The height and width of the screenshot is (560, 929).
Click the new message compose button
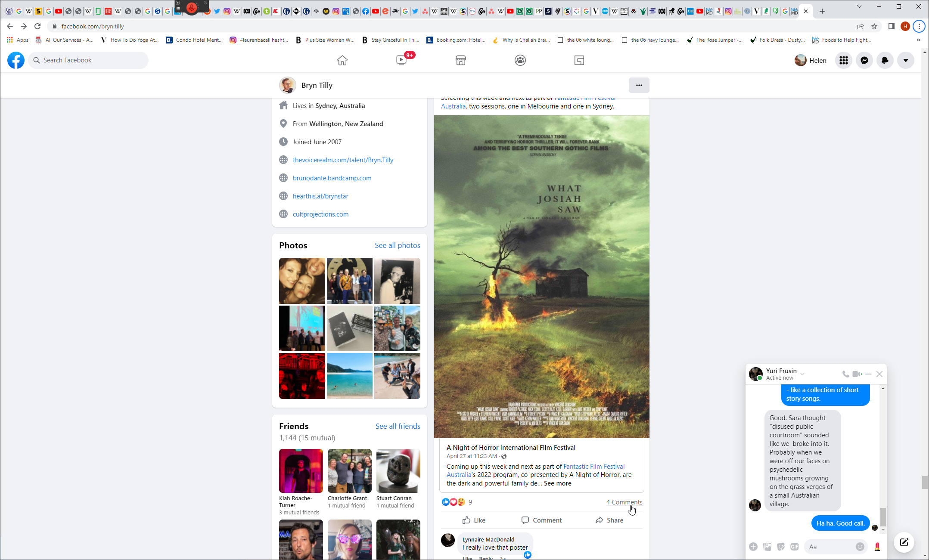904,542
